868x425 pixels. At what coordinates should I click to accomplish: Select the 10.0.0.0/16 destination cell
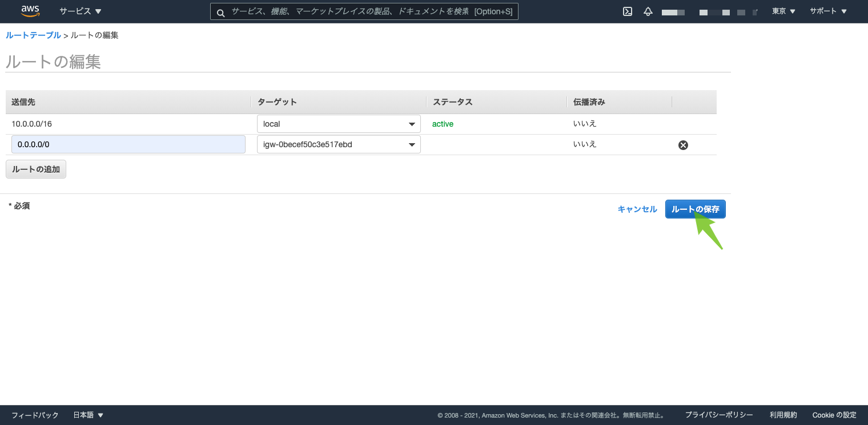31,124
